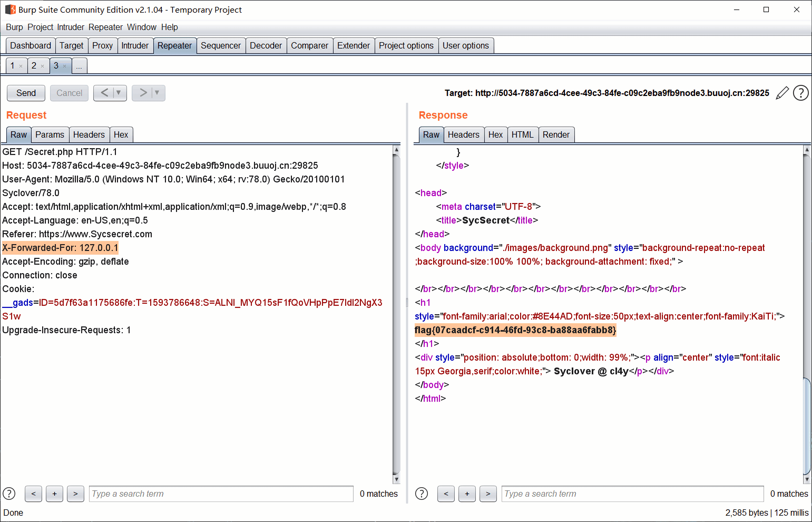
Task: Close Repeater tab 2
Action: click(x=42, y=66)
